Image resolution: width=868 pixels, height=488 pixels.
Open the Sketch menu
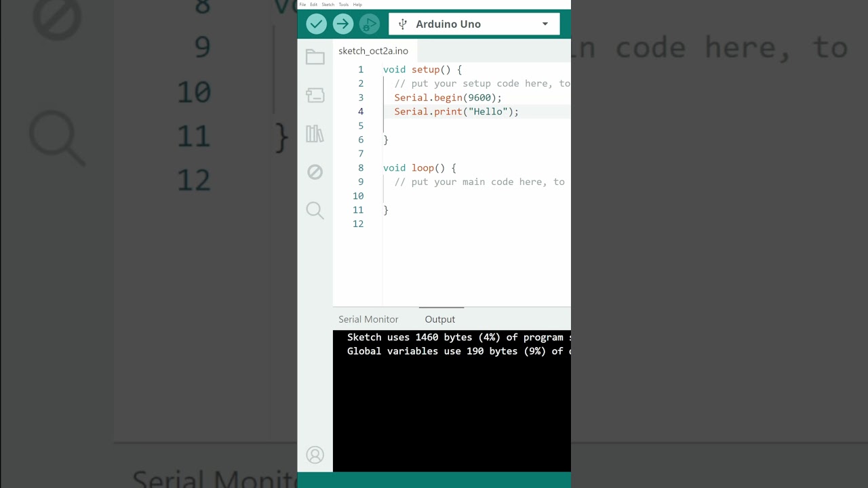pyautogui.click(x=328, y=5)
